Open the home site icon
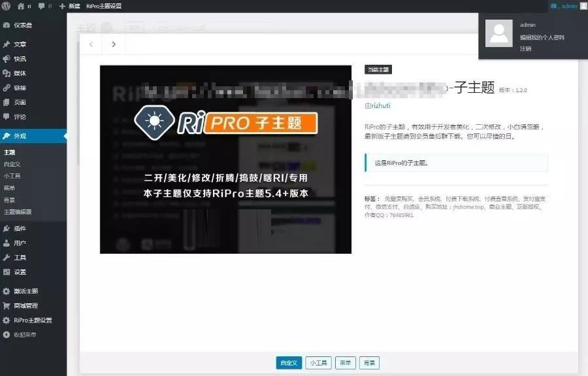 point(21,6)
